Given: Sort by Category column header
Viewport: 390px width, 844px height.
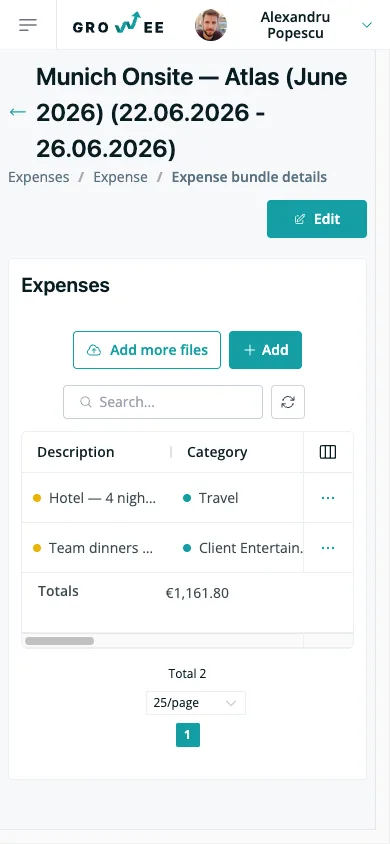Looking at the screenshot, I should 217,452.
